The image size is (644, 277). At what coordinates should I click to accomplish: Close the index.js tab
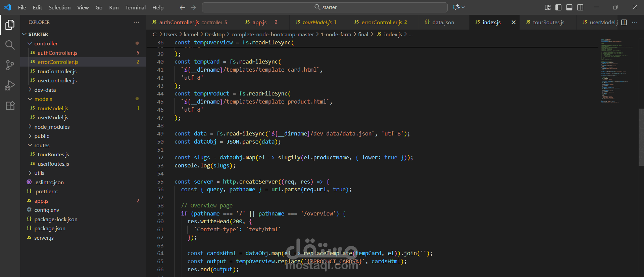513,22
